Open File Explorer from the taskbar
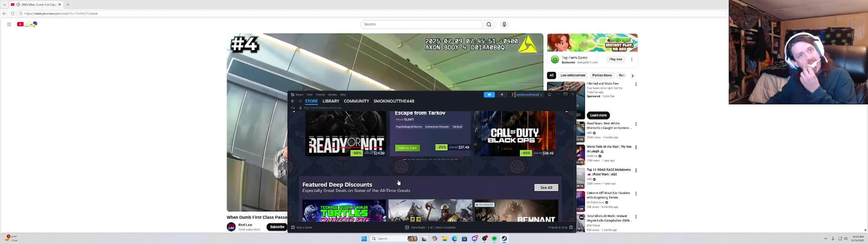868x244 pixels. pyautogui.click(x=445, y=239)
